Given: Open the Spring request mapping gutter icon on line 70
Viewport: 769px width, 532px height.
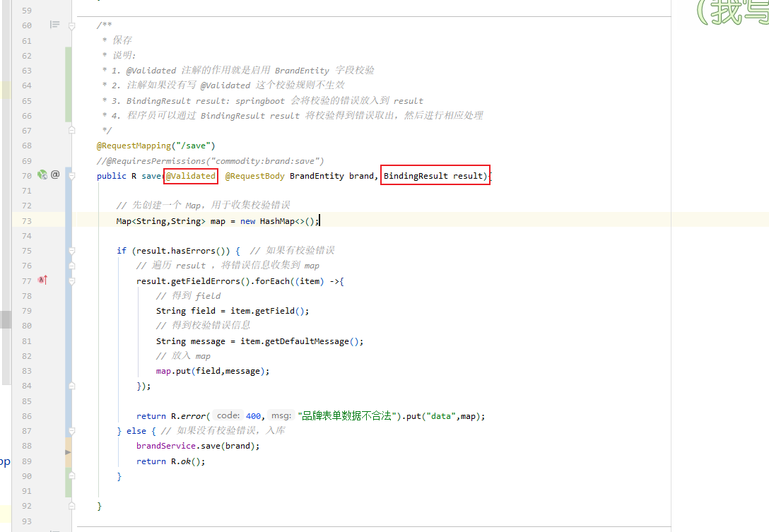Looking at the screenshot, I should pyautogui.click(x=42, y=175).
